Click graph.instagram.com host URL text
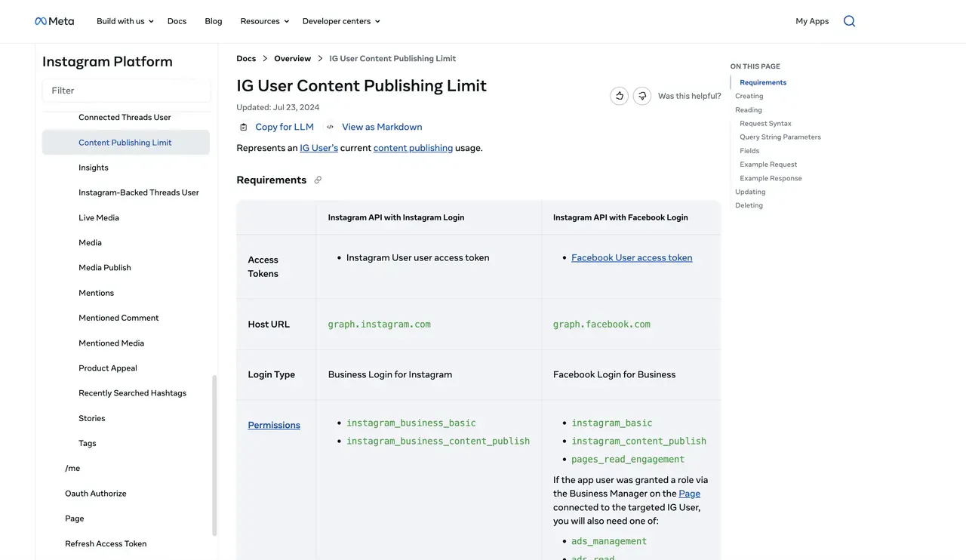Image resolution: width=966 pixels, height=560 pixels. (x=379, y=324)
